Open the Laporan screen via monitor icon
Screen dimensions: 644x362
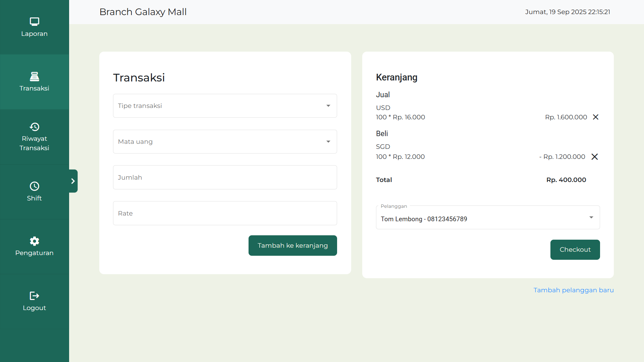[x=35, y=21]
